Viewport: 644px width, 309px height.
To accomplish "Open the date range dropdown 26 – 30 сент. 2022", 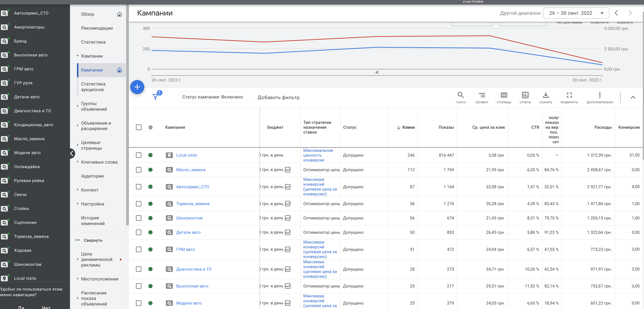I will (x=576, y=13).
